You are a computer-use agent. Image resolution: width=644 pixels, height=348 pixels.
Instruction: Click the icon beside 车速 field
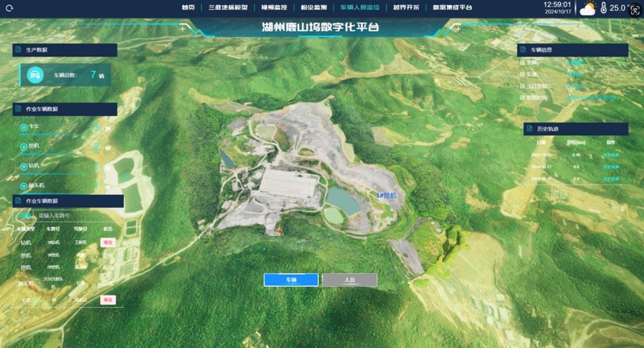tap(522, 74)
